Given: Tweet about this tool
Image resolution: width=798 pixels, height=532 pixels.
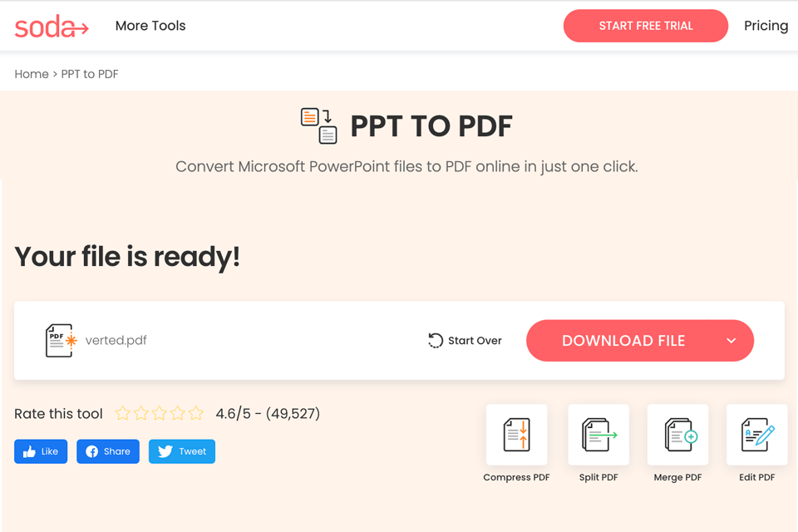Looking at the screenshot, I should (182, 451).
